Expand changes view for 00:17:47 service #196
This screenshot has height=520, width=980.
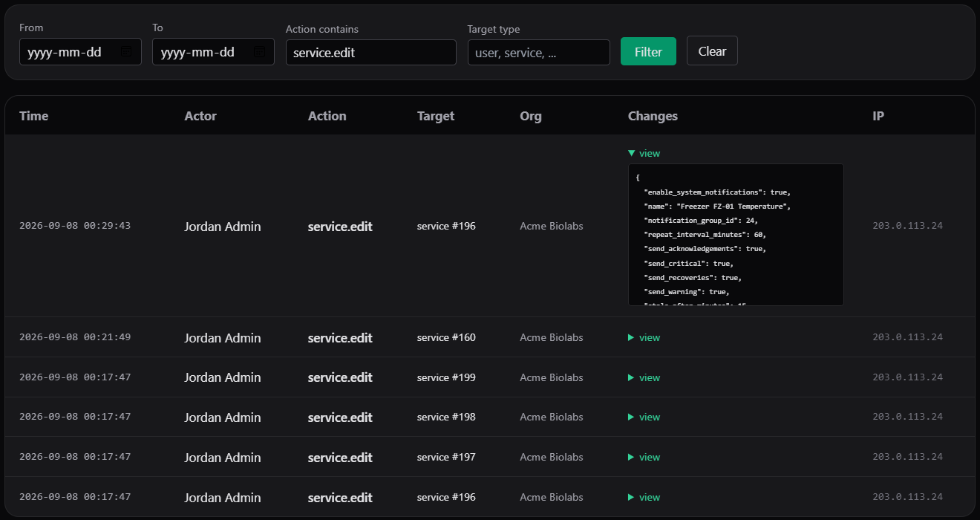tap(644, 497)
